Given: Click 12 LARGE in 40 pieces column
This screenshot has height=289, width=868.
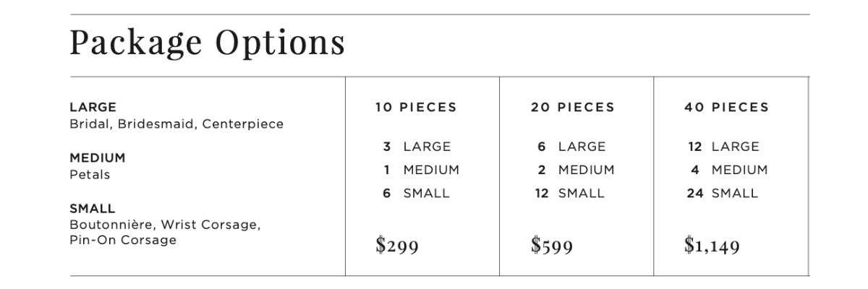Looking at the screenshot, I should 723,147.
